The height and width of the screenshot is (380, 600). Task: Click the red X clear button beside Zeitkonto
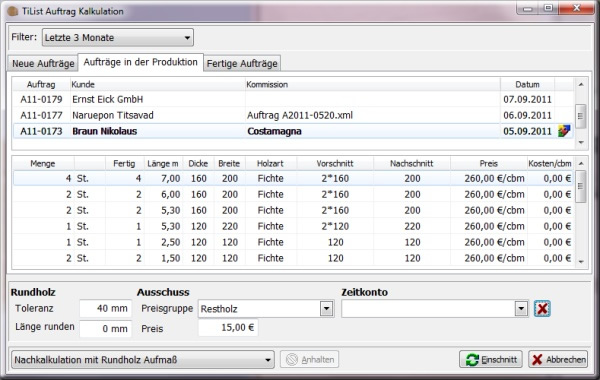click(x=542, y=308)
